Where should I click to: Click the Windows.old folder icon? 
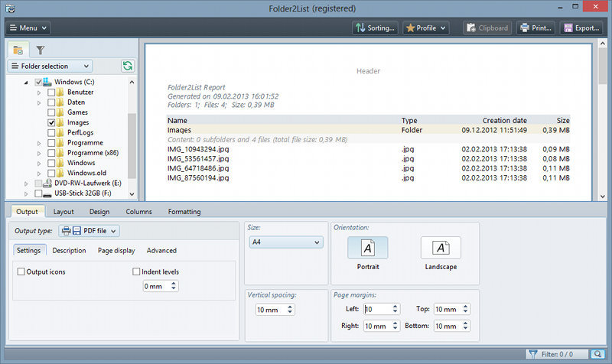(60, 173)
